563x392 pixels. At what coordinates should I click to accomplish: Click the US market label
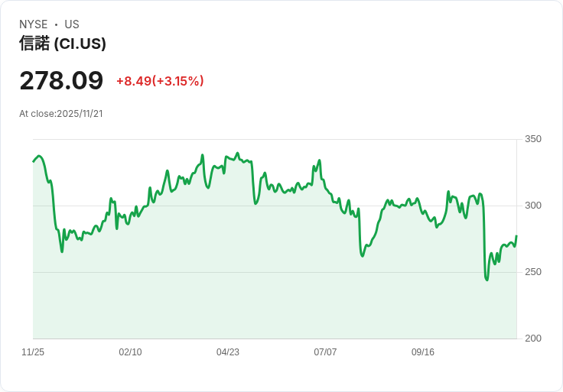pos(72,24)
